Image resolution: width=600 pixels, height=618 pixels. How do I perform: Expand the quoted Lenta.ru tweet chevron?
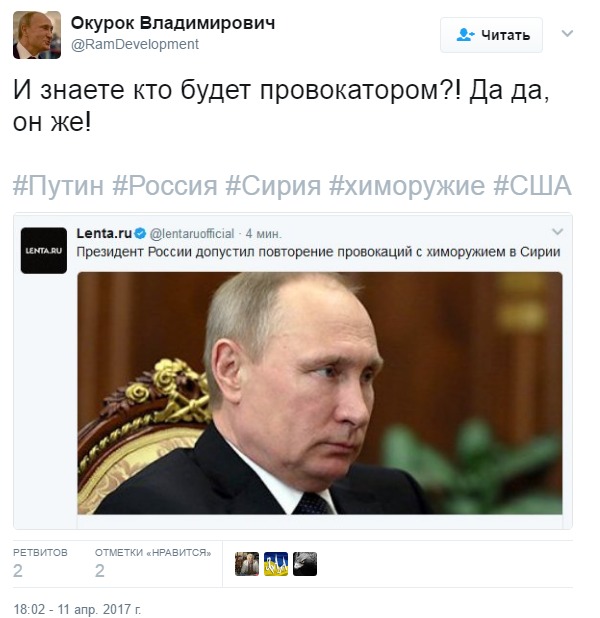tap(557, 231)
